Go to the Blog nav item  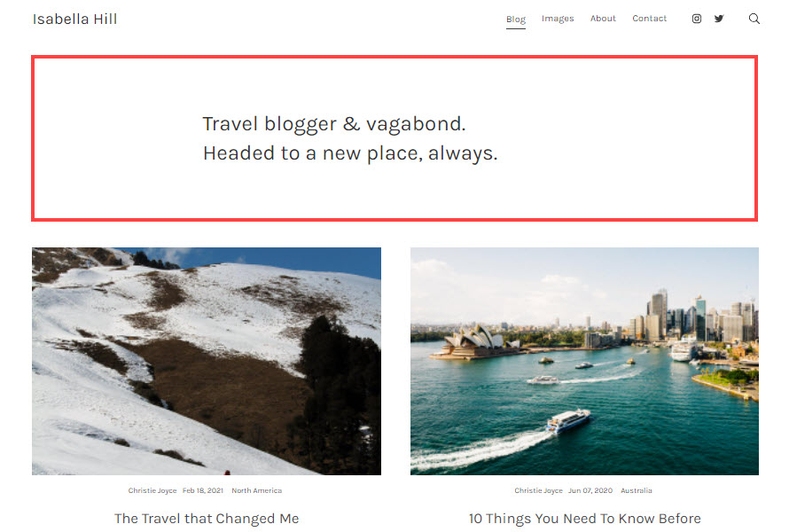point(516,20)
